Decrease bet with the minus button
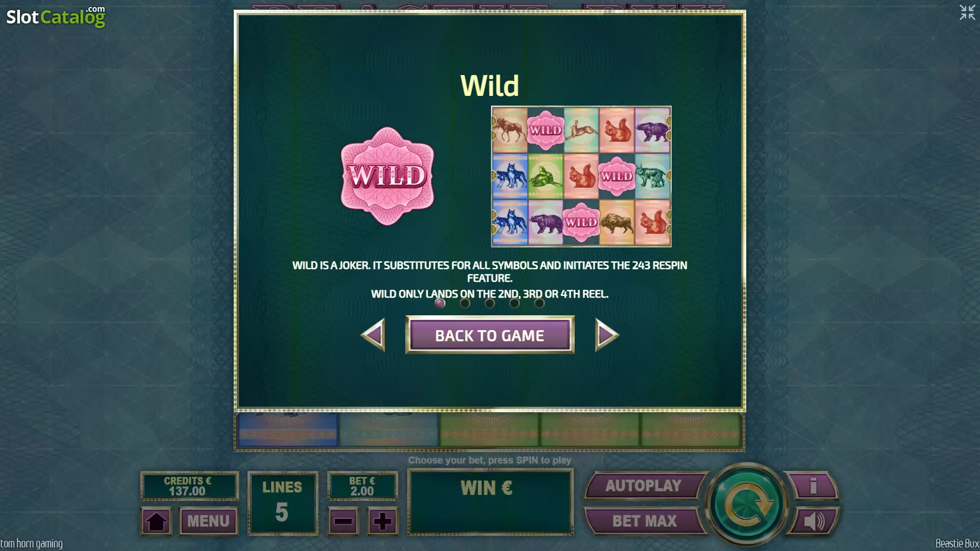 pyautogui.click(x=343, y=521)
